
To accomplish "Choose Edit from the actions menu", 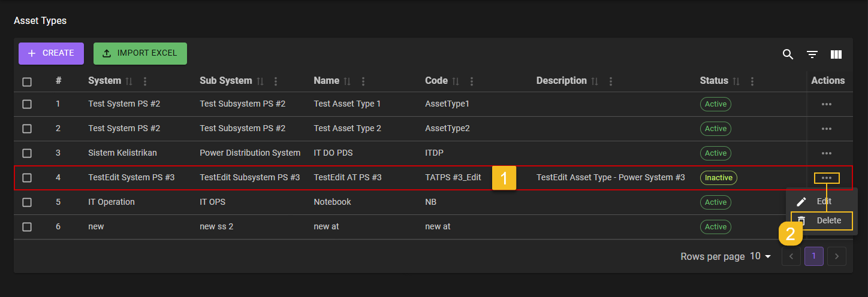I will coord(822,202).
